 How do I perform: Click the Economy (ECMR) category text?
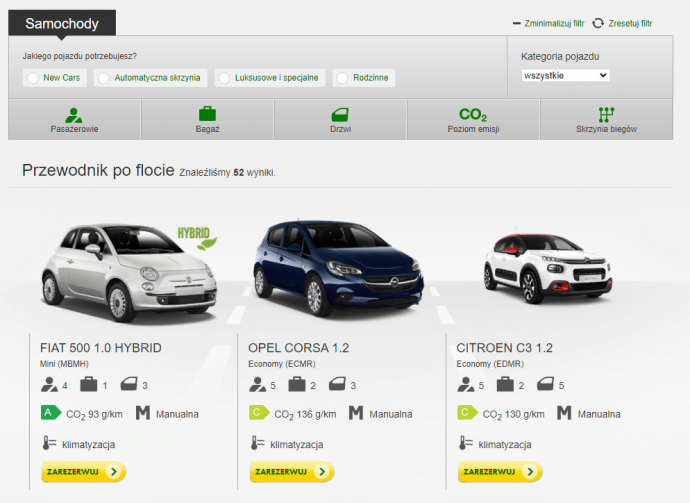pyautogui.click(x=282, y=364)
